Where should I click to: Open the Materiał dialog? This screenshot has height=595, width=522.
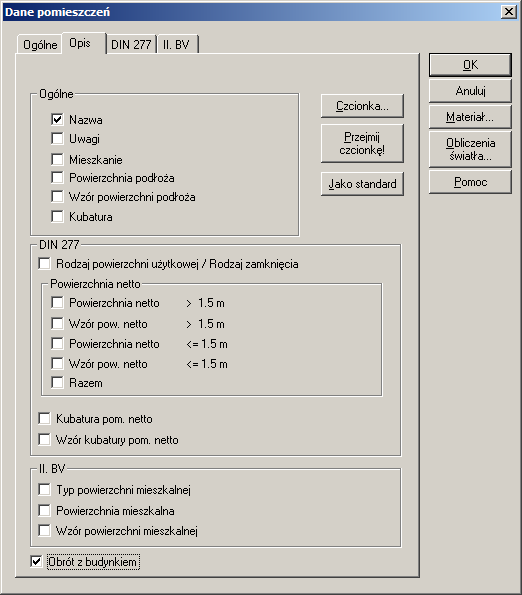click(470, 117)
